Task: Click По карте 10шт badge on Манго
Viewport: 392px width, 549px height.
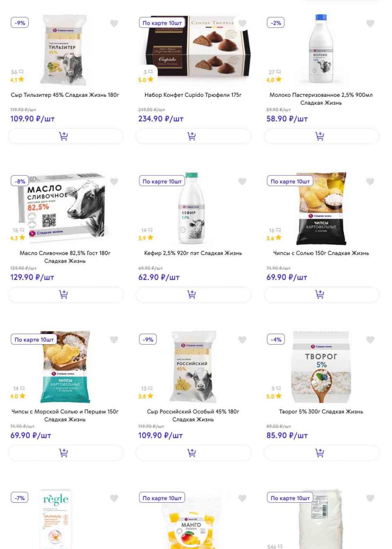Action: click(x=162, y=498)
